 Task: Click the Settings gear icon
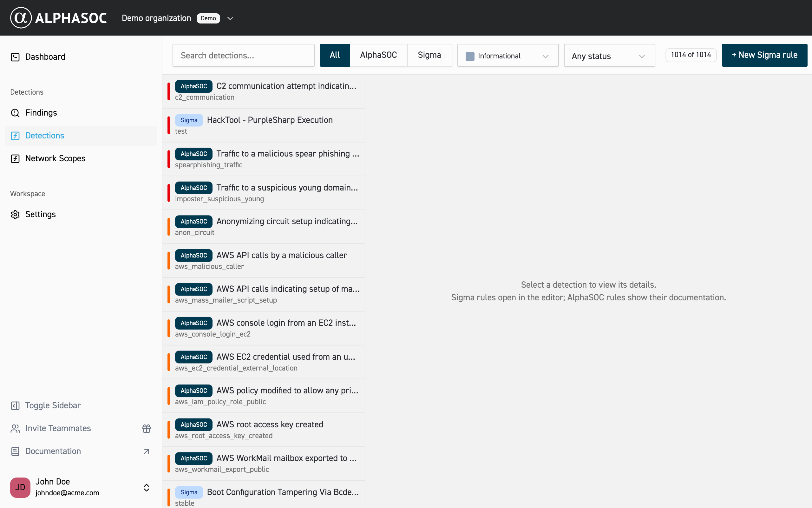pyautogui.click(x=15, y=214)
